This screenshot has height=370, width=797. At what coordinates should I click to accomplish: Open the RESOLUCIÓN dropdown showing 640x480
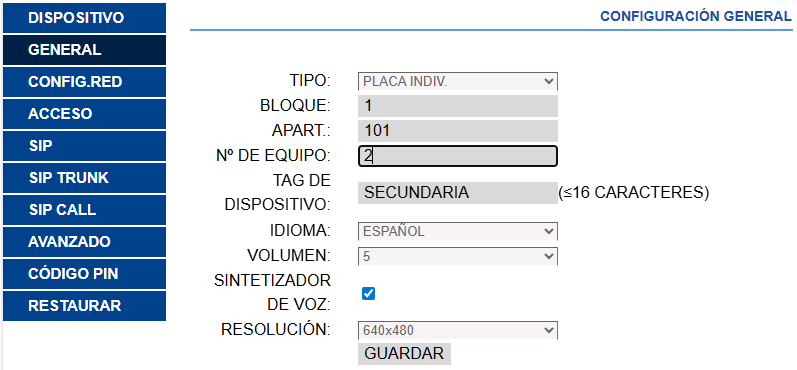point(457,330)
